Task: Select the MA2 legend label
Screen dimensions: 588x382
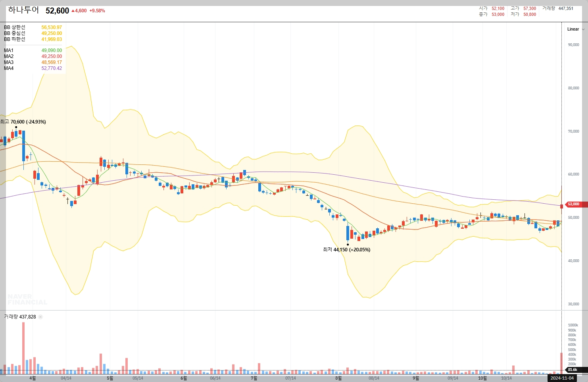Action: point(9,56)
